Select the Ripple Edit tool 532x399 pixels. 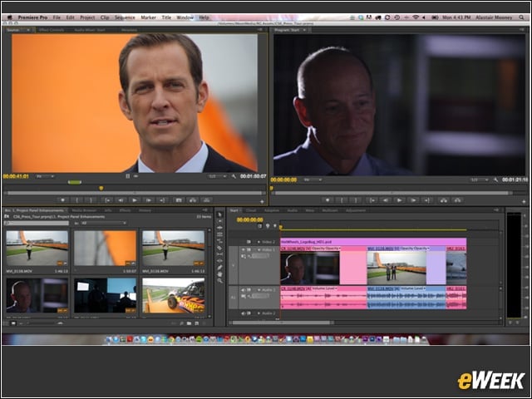tap(219, 228)
